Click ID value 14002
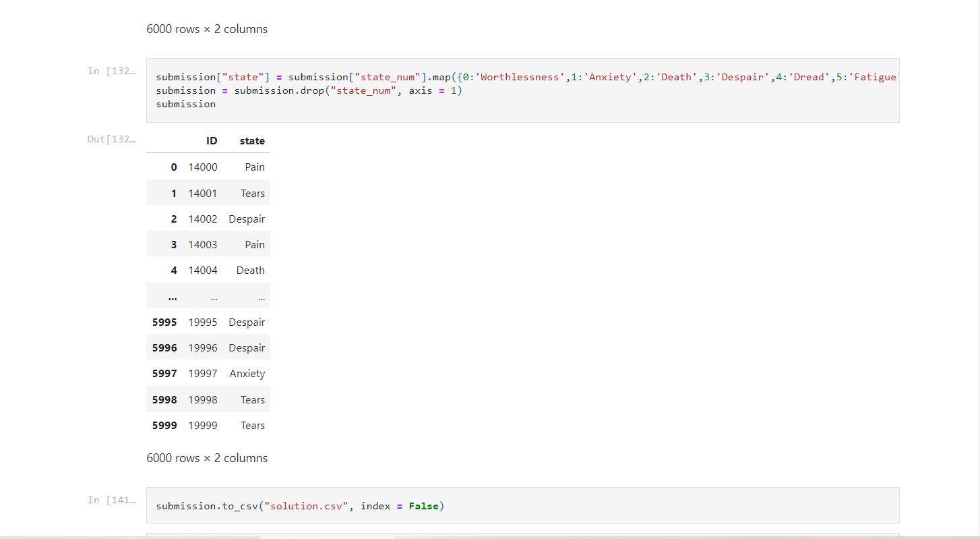Image resolution: width=980 pixels, height=539 pixels. [203, 219]
